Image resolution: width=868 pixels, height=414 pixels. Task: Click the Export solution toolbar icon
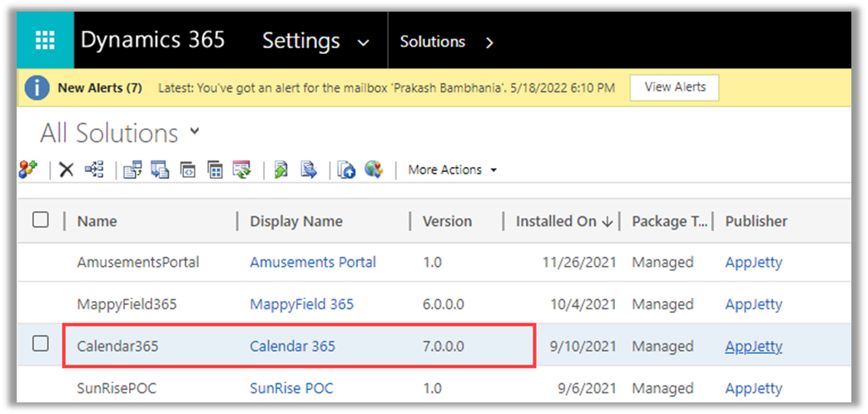click(x=161, y=170)
